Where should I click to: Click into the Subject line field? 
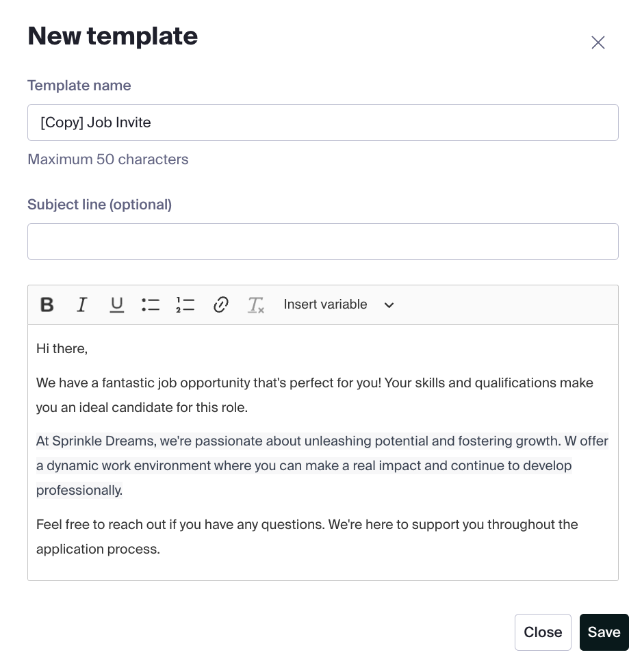tap(323, 242)
